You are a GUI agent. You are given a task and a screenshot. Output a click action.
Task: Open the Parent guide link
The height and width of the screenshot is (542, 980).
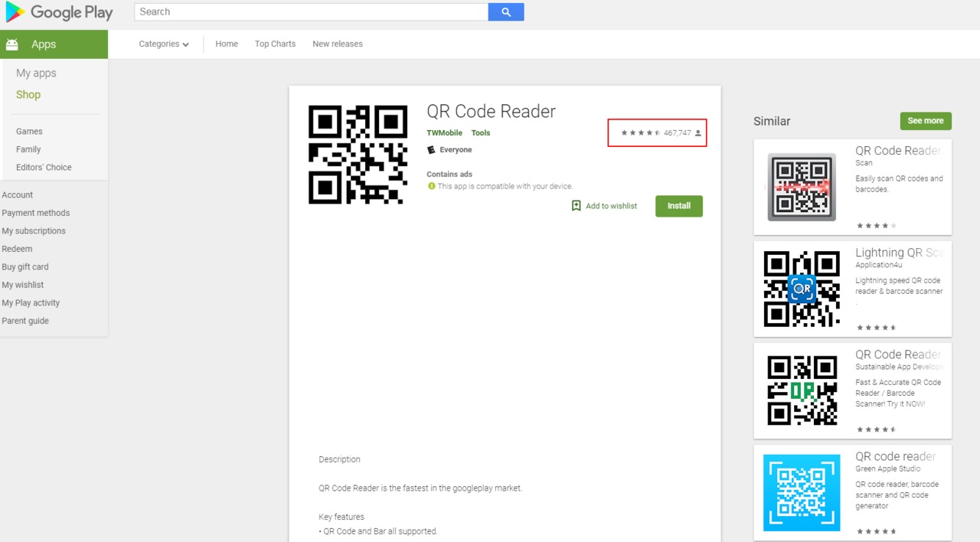click(x=25, y=321)
